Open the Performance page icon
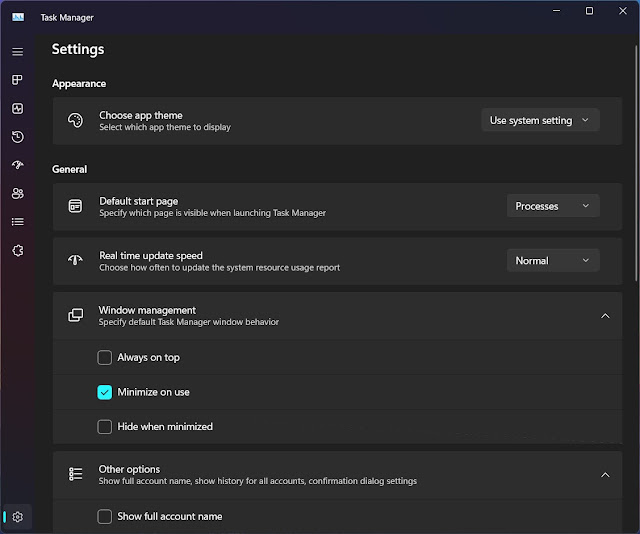 click(18, 108)
